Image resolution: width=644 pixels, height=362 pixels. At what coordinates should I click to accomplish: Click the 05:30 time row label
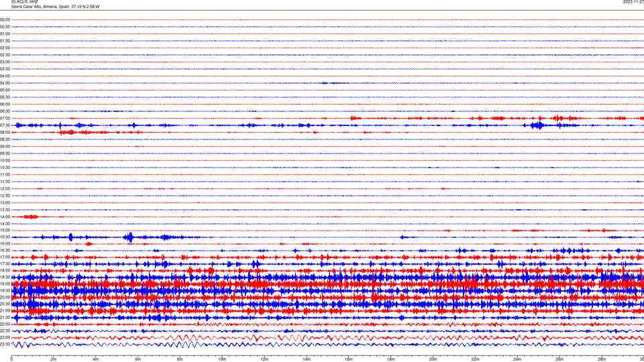pos(5,97)
